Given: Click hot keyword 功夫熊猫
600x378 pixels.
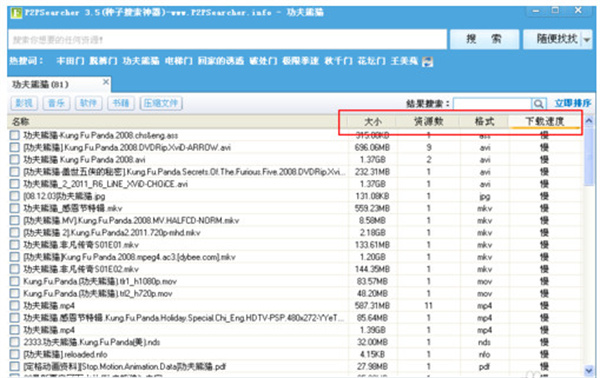Looking at the screenshot, I should pos(141,61).
